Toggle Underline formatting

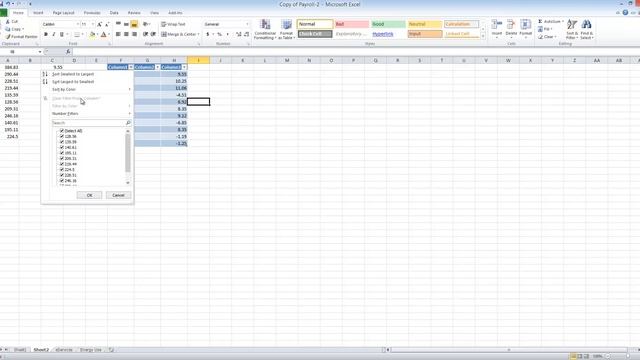[62, 34]
